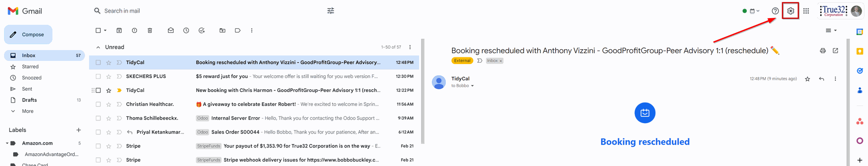The image size is (868, 166).
Task: Open the 'Internal Server Error' Odoo email
Action: [254, 118]
